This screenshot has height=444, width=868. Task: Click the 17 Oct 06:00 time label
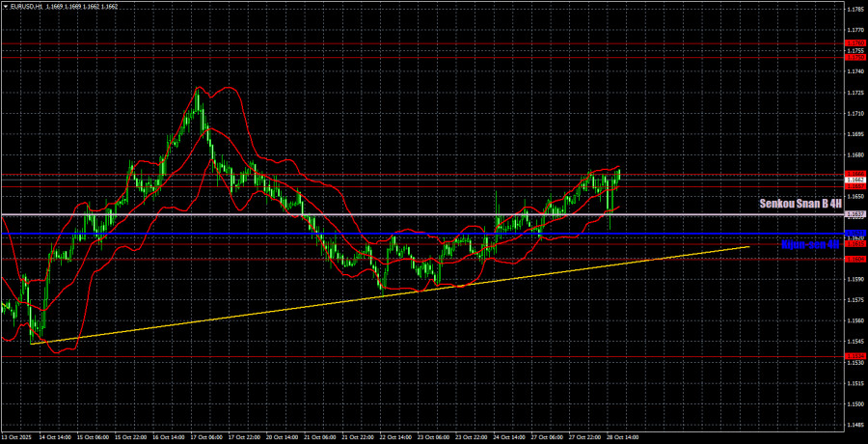click(207, 437)
